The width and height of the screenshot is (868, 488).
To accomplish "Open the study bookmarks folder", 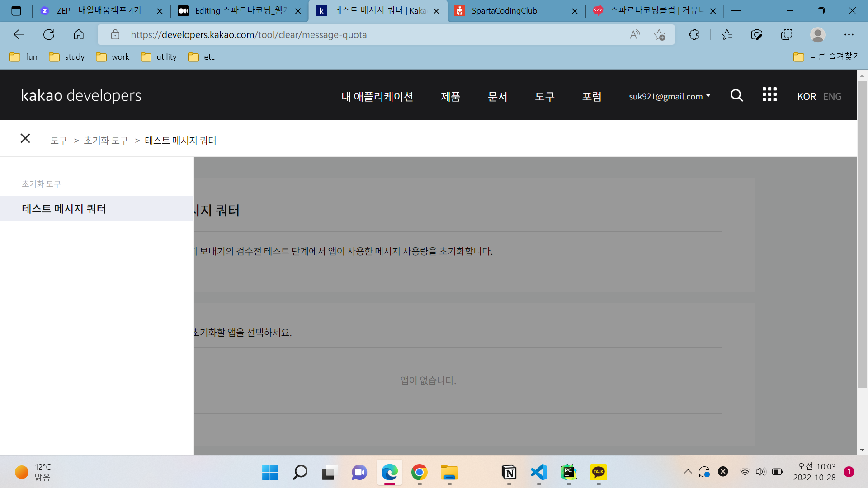I will pos(67,57).
